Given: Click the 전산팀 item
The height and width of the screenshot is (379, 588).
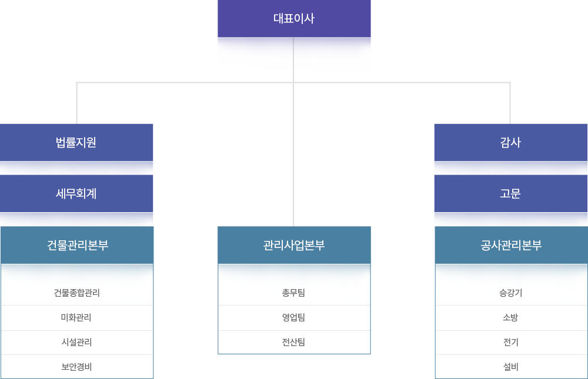Looking at the screenshot, I should (x=294, y=342).
